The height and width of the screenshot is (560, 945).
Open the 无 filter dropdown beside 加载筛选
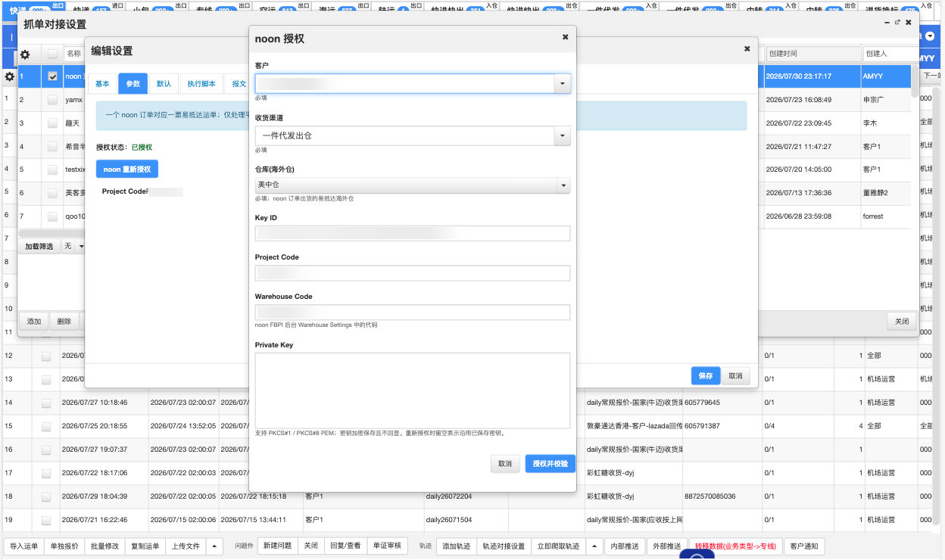74,247
